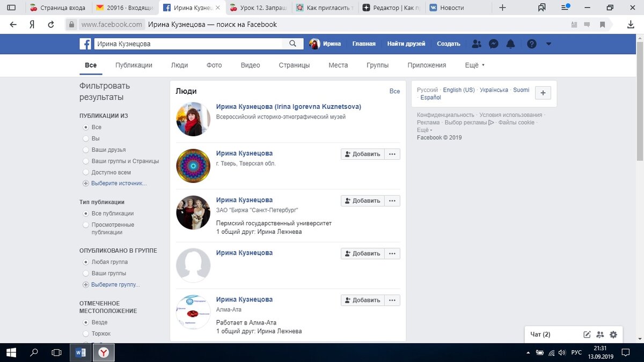Viewport: 644px width, 362px height.
Task: Open Windows taskbar search icon
Action: click(x=34, y=352)
